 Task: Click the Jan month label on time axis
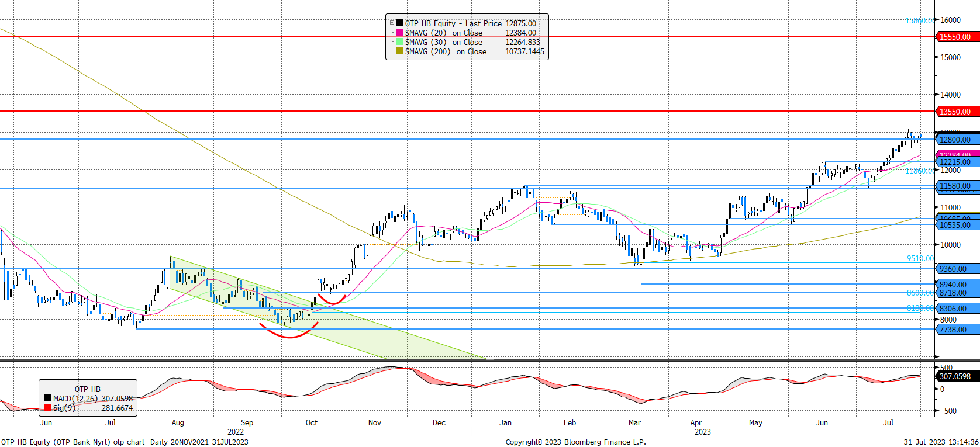(x=505, y=422)
